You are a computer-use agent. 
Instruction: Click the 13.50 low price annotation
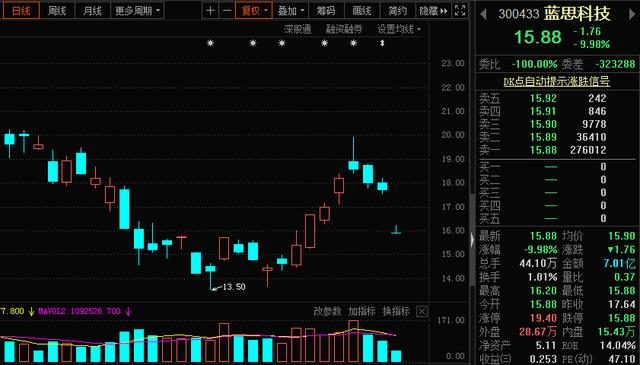tap(233, 287)
